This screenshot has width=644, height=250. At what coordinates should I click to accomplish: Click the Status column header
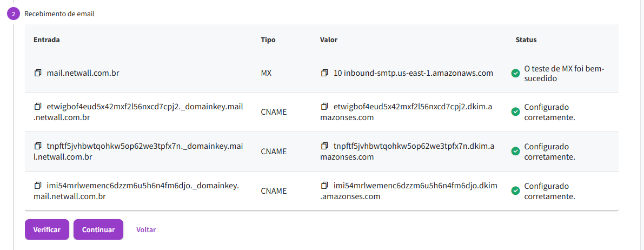[x=526, y=40]
